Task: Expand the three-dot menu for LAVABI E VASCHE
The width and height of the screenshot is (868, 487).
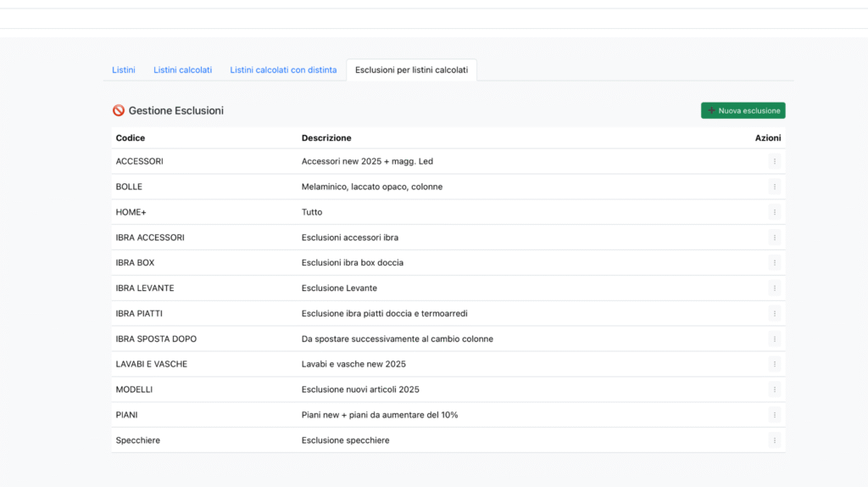Action: (x=774, y=364)
